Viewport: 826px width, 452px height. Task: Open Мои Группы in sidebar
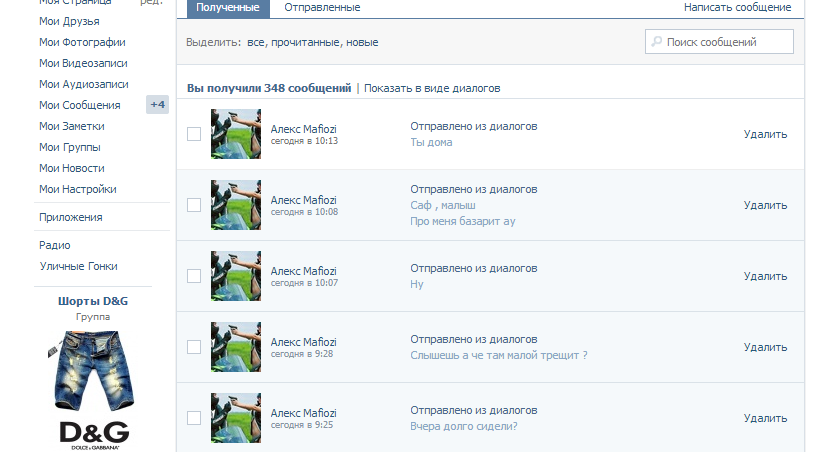(x=70, y=148)
